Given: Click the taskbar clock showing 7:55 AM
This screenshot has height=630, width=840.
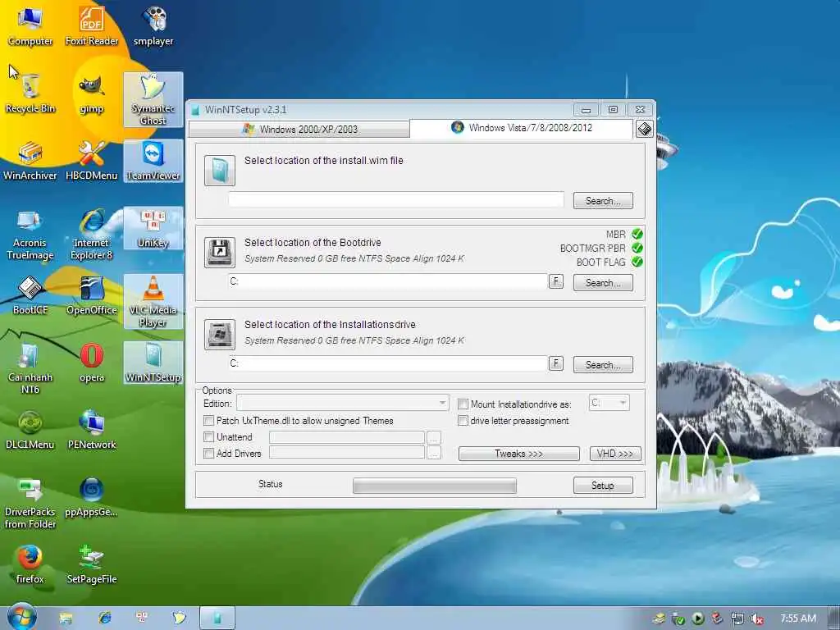Looking at the screenshot, I should (798, 619).
